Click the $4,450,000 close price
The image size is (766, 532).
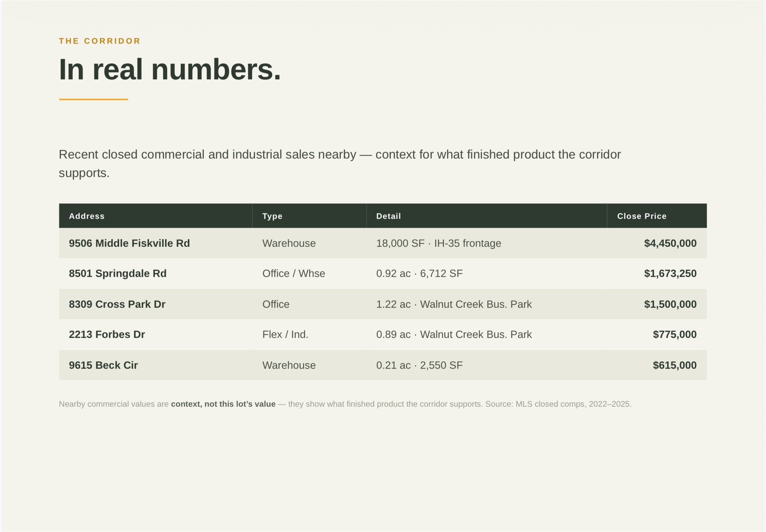pyautogui.click(x=670, y=243)
